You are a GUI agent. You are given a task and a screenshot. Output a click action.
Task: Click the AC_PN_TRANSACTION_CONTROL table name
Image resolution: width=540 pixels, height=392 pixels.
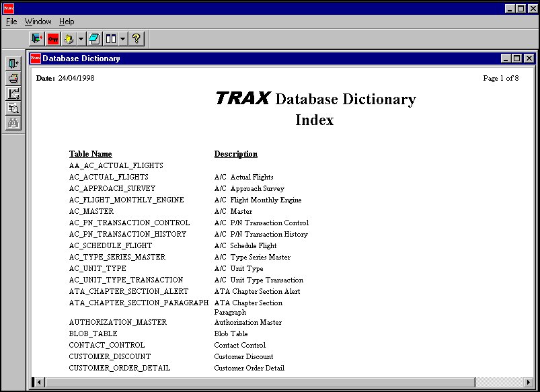coord(130,223)
